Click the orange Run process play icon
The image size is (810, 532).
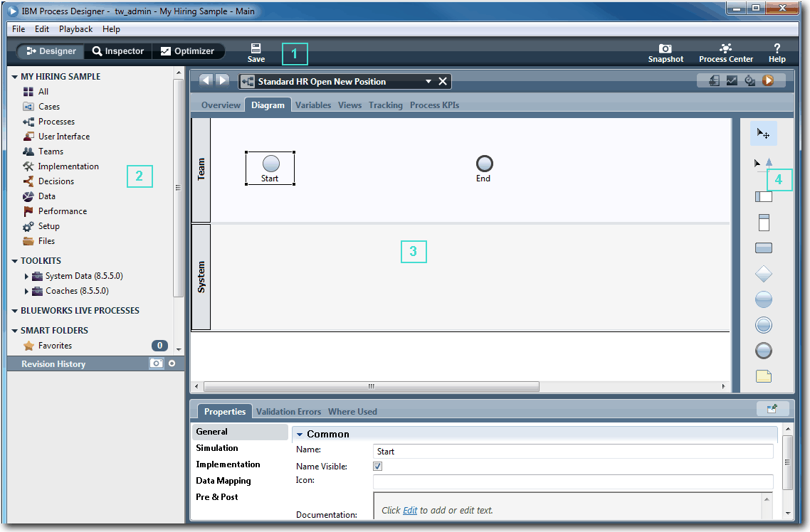768,81
